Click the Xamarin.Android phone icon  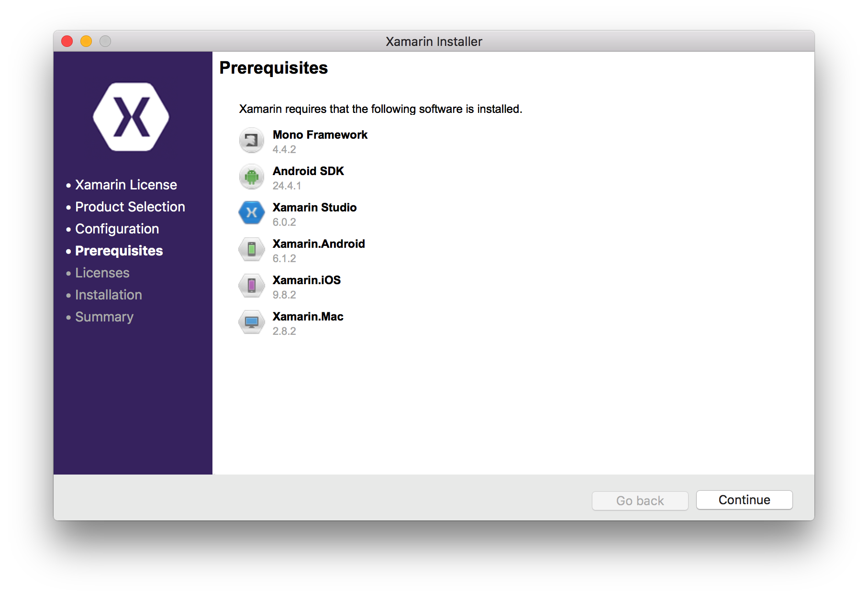tap(251, 249)
